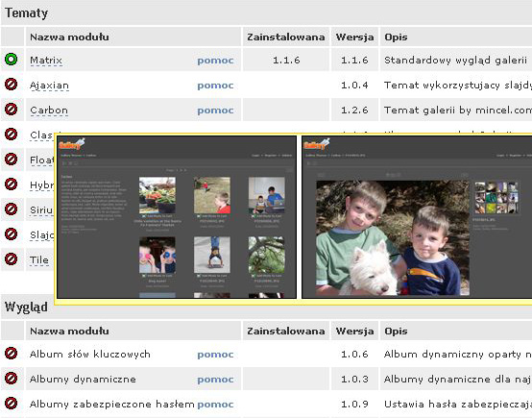Image resolution: width=532 pixels, height=418 pixels.
Task: Click the red status icon in the Floatrix row
Action: pos(11,159)
